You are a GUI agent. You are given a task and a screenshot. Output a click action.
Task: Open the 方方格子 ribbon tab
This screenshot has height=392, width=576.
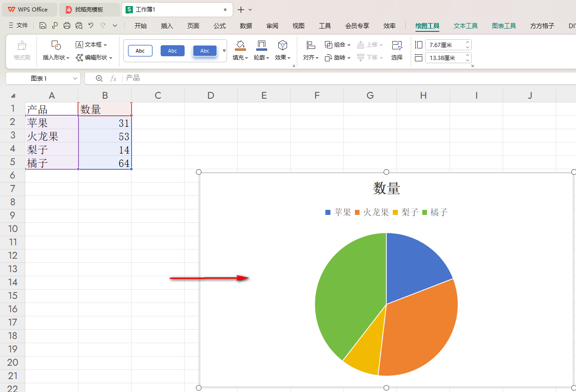click(x=542, y=26)
